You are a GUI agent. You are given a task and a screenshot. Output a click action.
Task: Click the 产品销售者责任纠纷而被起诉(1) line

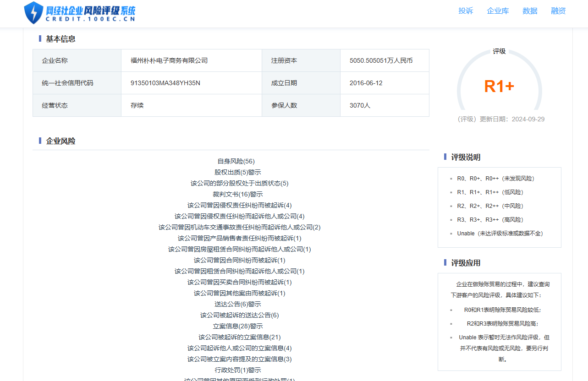[x=240, y=238]
